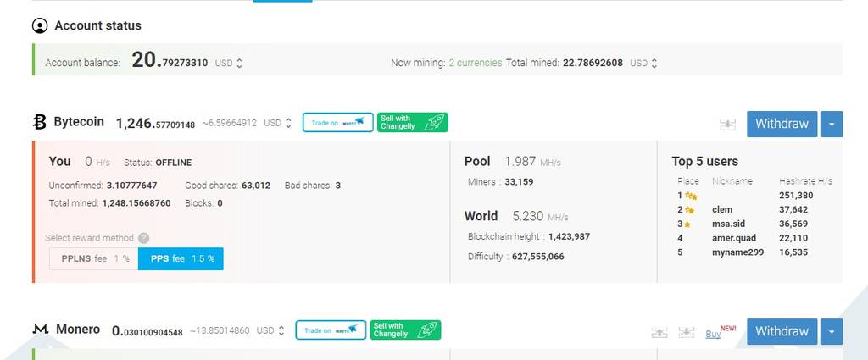
Task: Click Bad shares value 3
Action: click(337, 186)
